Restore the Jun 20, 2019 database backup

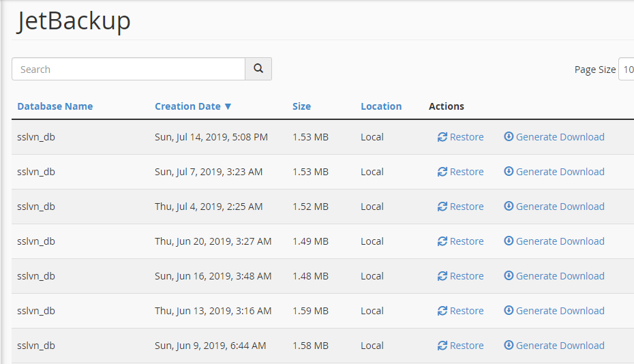(x=466, y=241)
